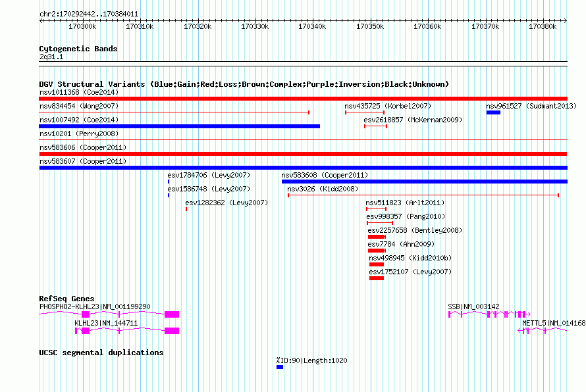
Task: Click nsv583606 (Cooper2011) label
Action: point(83,147)
